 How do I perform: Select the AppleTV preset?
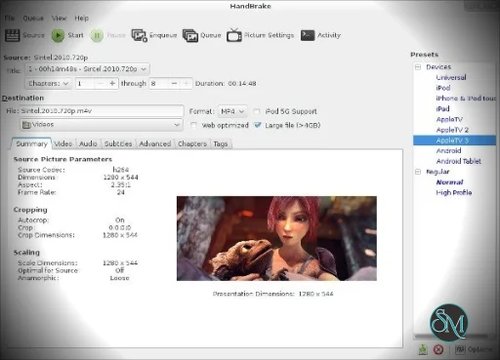[x=449, y=119]
